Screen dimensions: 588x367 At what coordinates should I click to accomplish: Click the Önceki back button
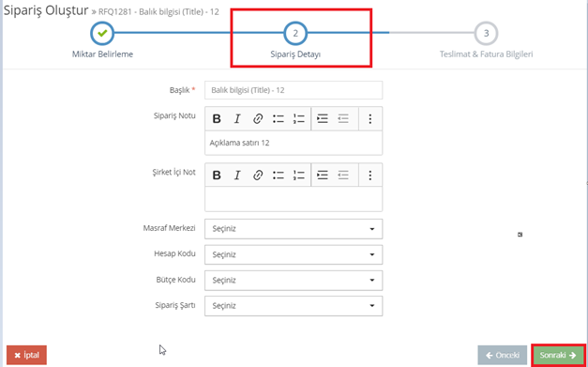[502, 355]
